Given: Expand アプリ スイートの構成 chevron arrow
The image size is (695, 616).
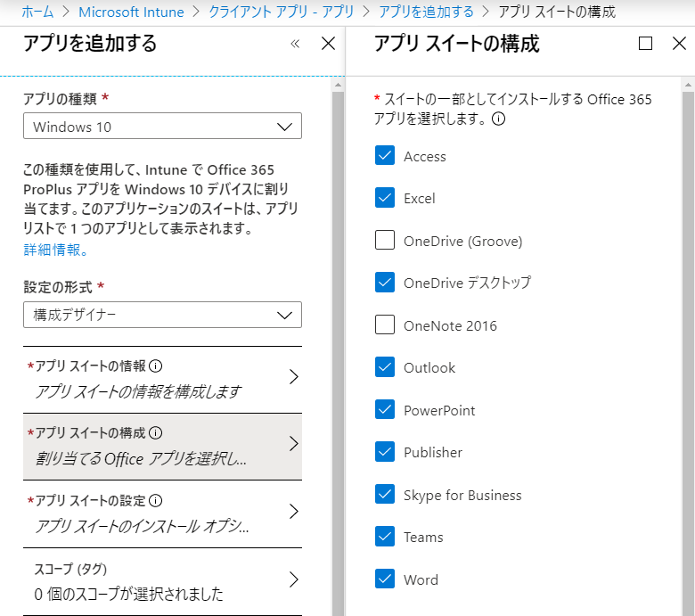Looking at the screenshot, I should tap(293, 443).
